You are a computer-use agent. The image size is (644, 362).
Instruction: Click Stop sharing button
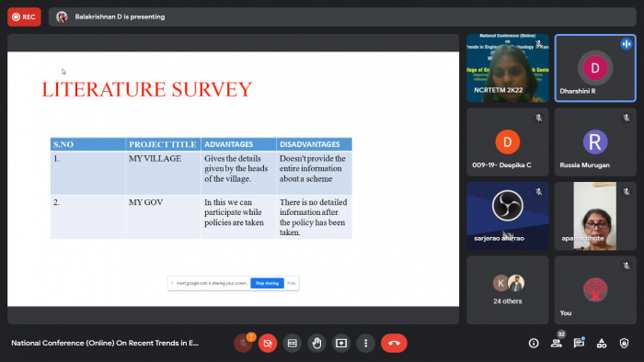pyautogui.click(x=267, y=283)
